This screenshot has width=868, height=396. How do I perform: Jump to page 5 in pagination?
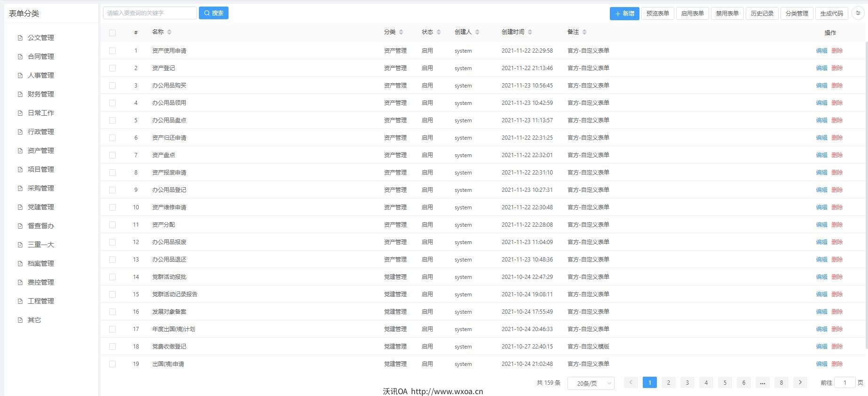(x=725, y=382)
